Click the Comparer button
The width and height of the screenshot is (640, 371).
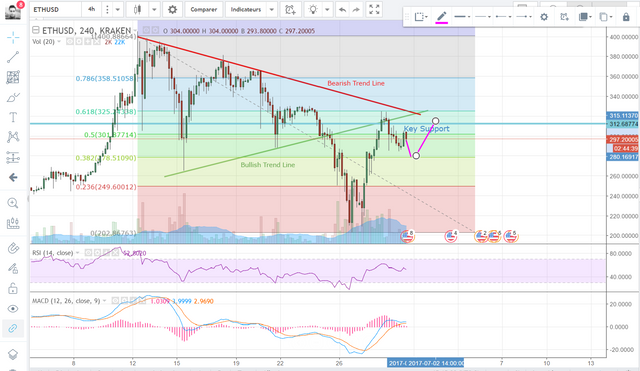(x=203, y=9)
